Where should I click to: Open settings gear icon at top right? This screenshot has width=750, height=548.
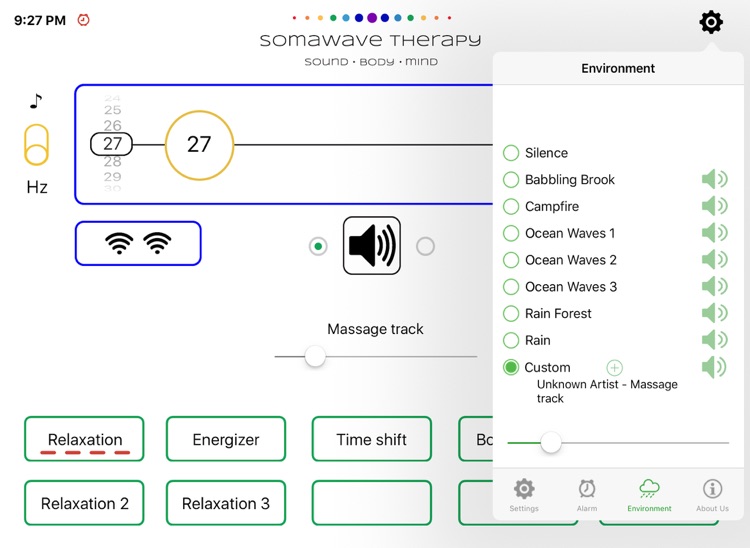point(711,22)
